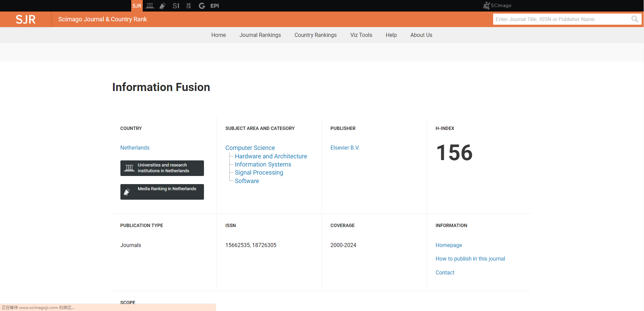The image size is (644, 311).
Task: Open the Viz Tools menu
Action: pos(361,35)
